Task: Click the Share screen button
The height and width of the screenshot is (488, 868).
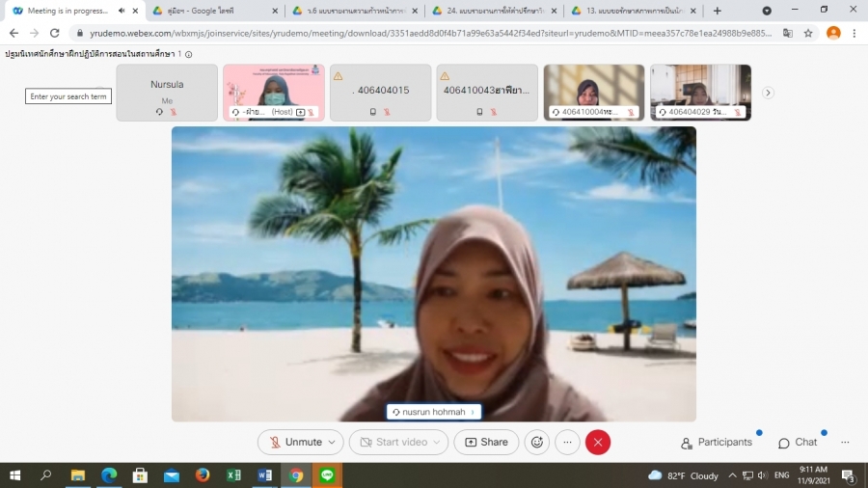Action: pos(486,442)
